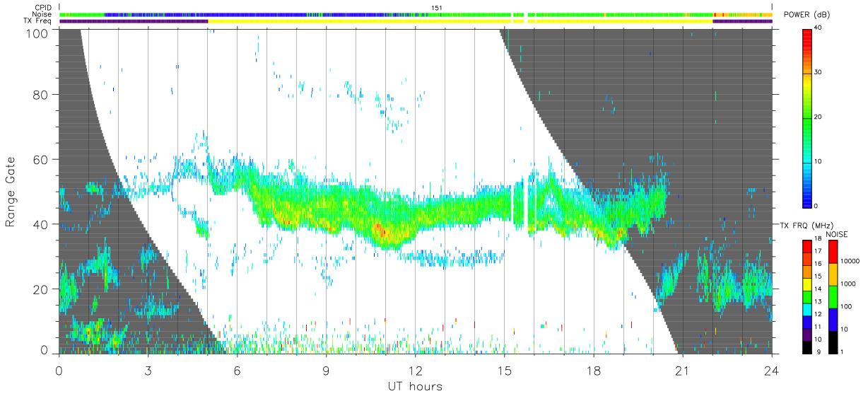868x401 pixels.
Task: Click the UT hours axis title
Action: pos(415,387)
